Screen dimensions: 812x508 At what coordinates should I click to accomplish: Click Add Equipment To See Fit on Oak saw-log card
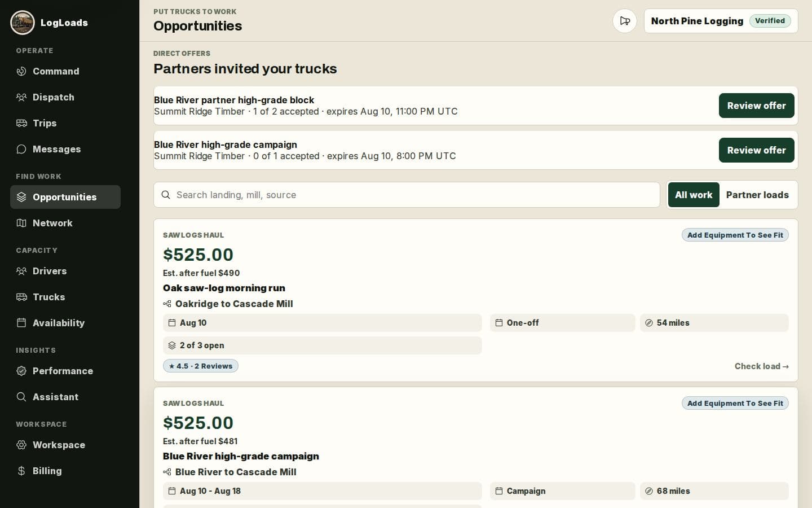(735, 235)
